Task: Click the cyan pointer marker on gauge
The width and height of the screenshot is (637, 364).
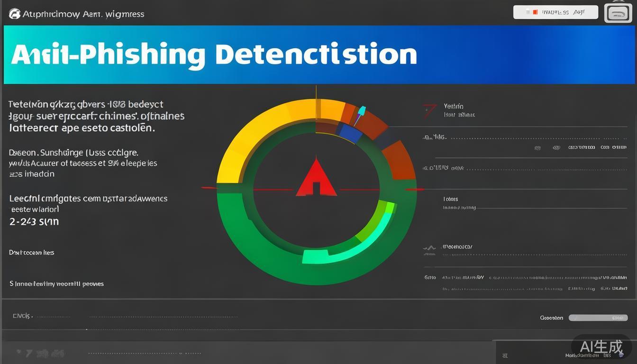Action: (361, 111)
